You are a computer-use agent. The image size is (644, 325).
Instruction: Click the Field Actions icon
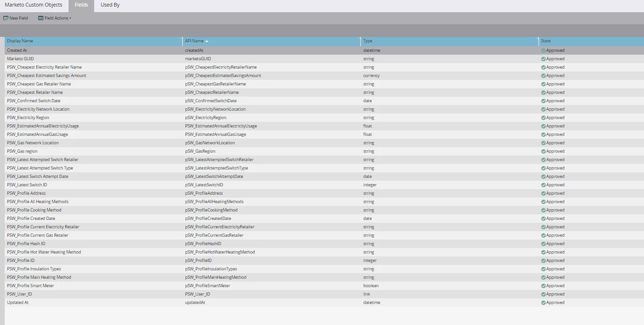(x=41, y=18)
